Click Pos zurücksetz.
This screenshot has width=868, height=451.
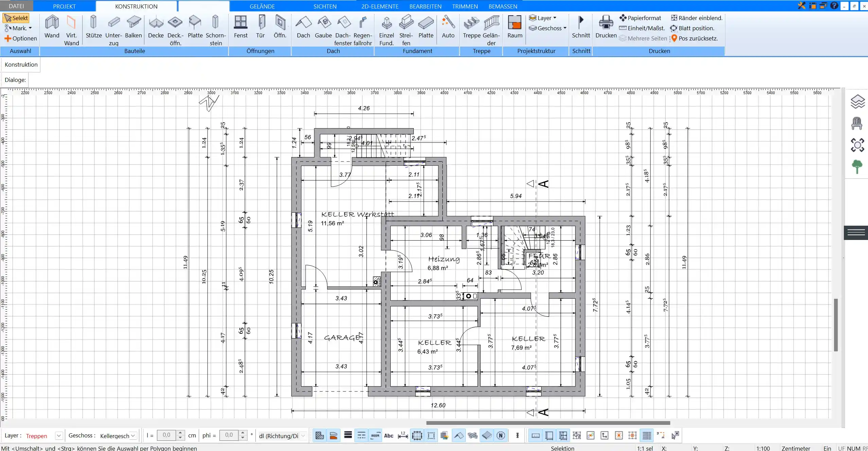click(x=694, y=38)
